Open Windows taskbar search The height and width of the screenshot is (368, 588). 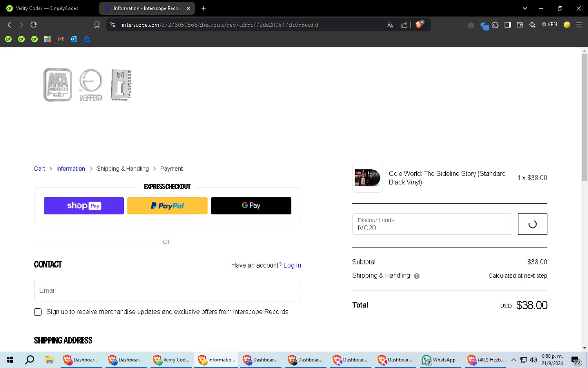(29, 360)
